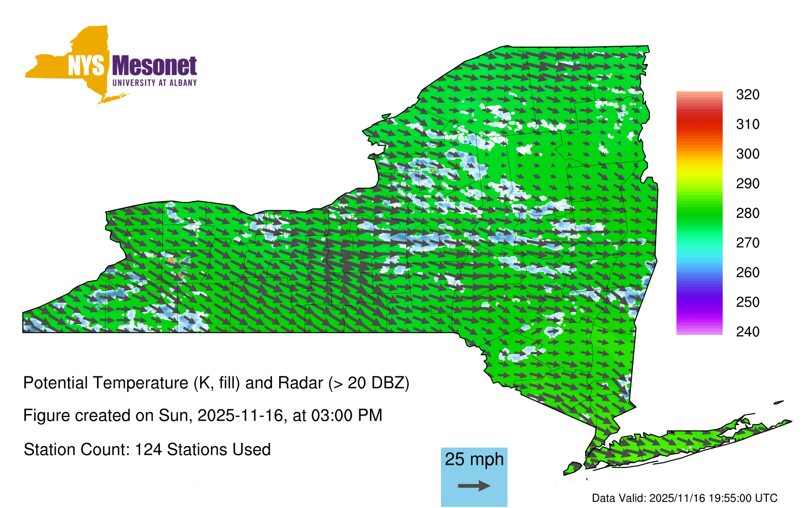The height and width of the screenshot is (508, 812).
Task: Select the 260 color bar label
Action: point(748,273)
